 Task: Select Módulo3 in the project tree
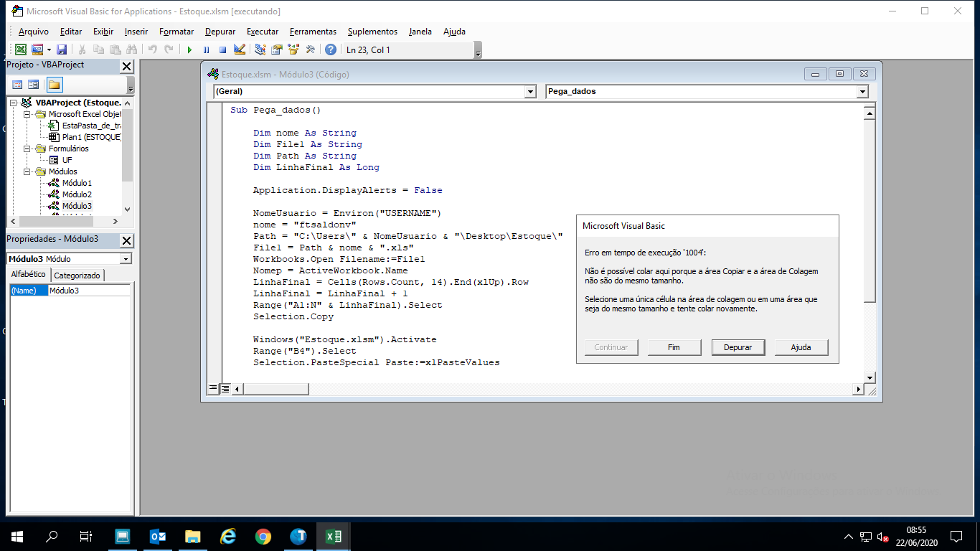(77, 206)
